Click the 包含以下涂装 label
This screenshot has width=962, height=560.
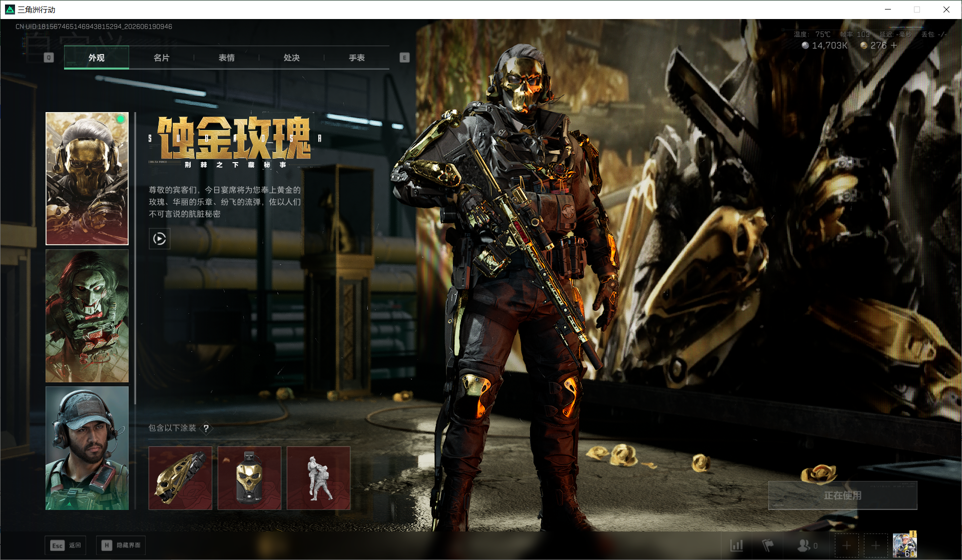172,428
